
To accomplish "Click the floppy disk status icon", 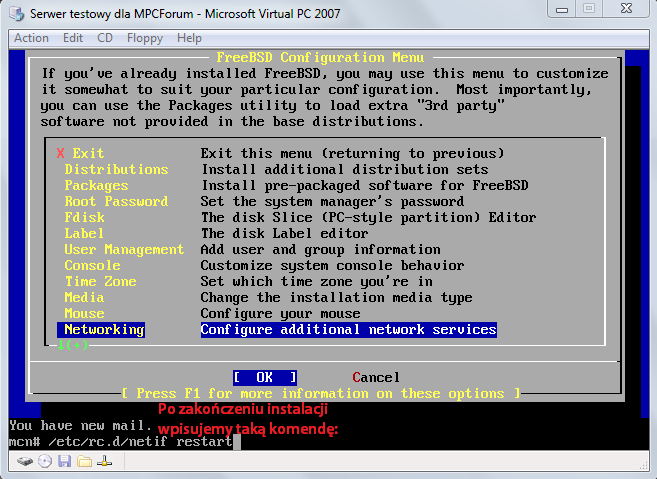I will point(65,461).
